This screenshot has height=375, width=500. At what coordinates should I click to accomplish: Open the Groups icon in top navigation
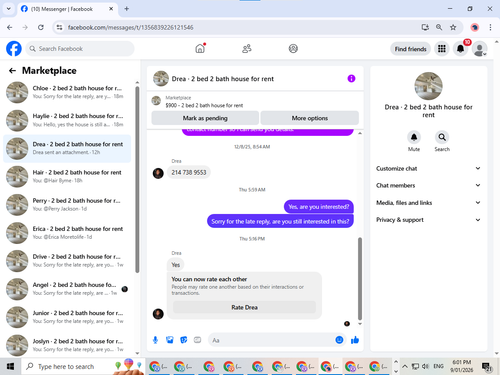293,49
